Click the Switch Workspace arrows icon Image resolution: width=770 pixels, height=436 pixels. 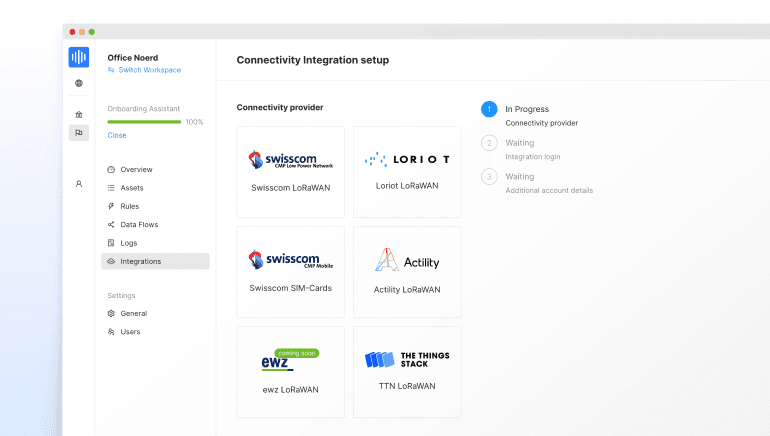111,70
